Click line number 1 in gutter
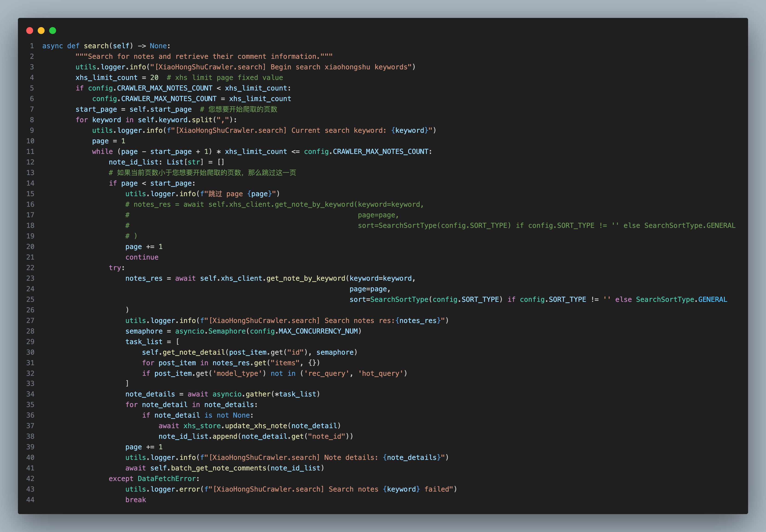This screenshot has width=766, height=532. click(x=32, y=46)
